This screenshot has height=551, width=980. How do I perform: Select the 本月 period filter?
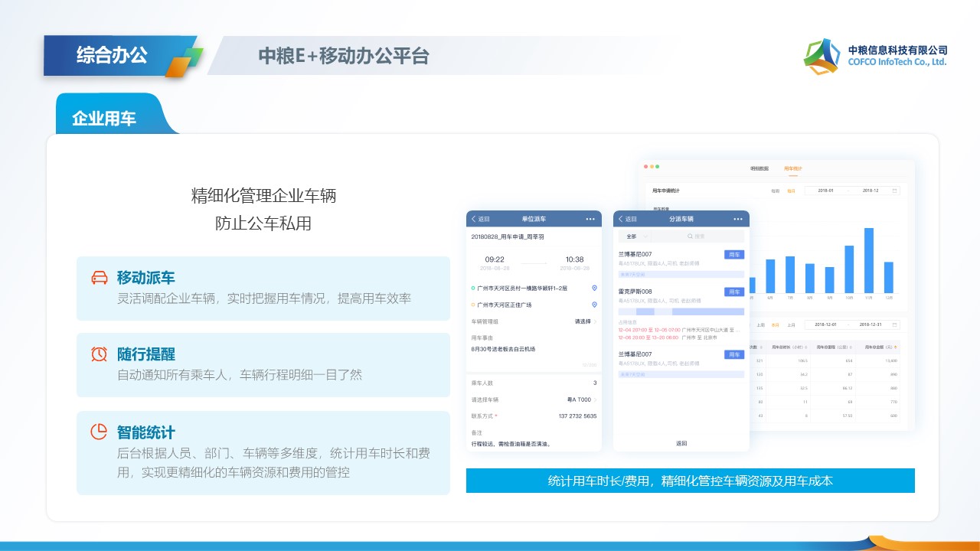776,324
